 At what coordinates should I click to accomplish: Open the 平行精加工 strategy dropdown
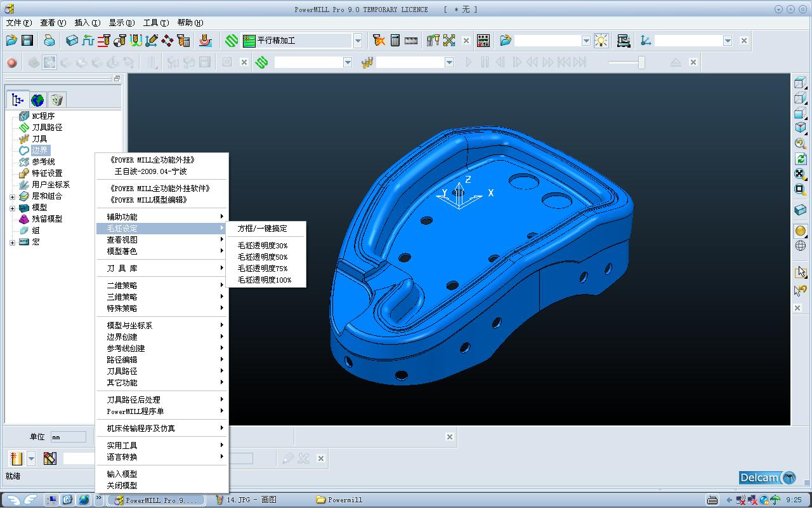click(x=358, y=41)
